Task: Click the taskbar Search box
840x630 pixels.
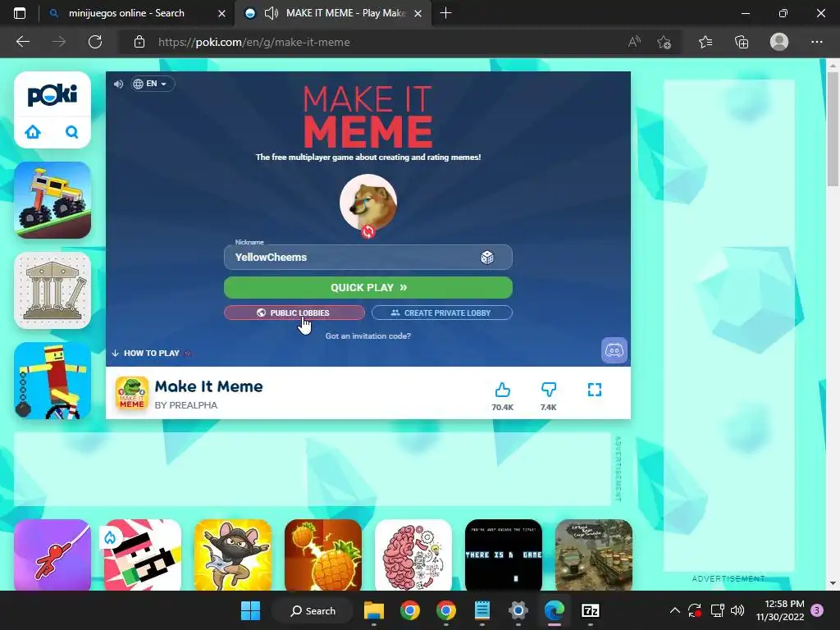Action: coord(313,610)
